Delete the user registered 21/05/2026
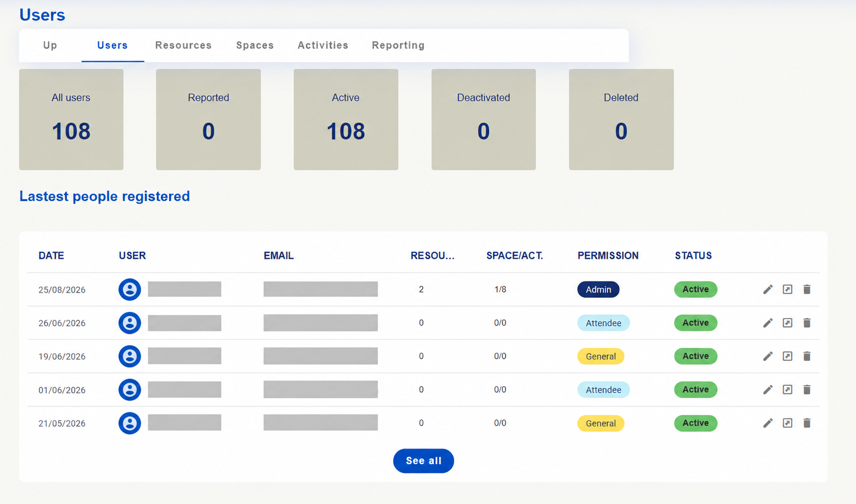This screenshot has width=856, height=504. pos(807,423)
